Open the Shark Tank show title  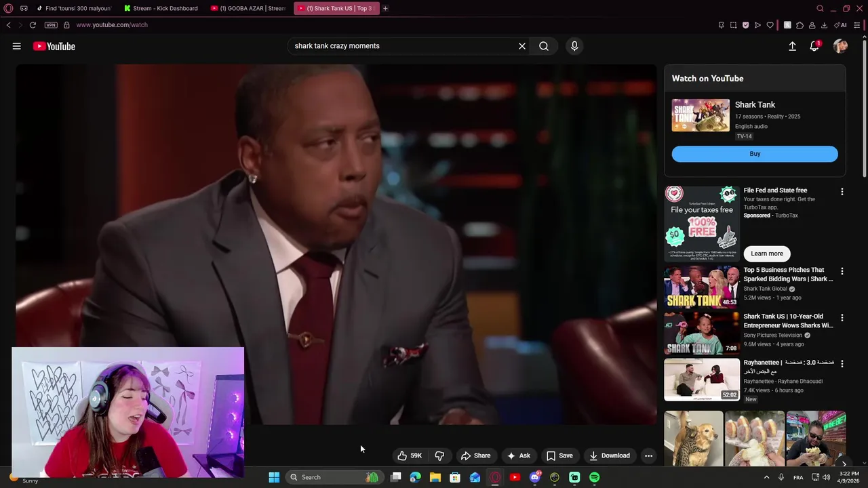(755, 104)
